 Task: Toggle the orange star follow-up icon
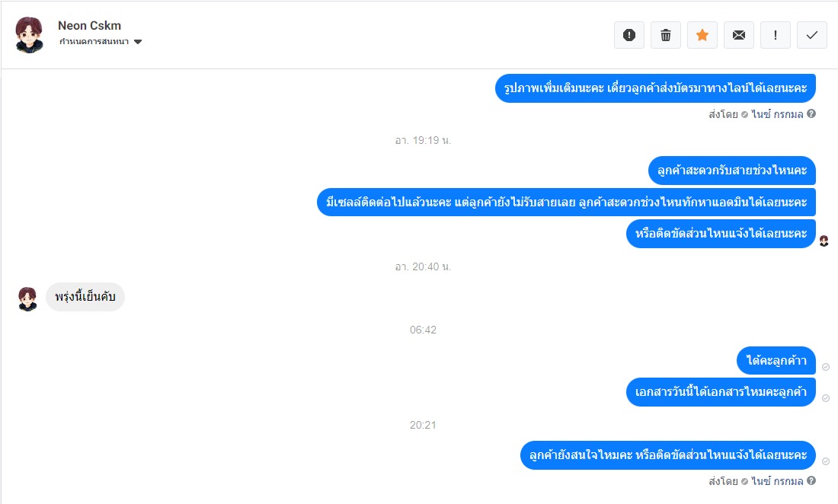[702, 35]
